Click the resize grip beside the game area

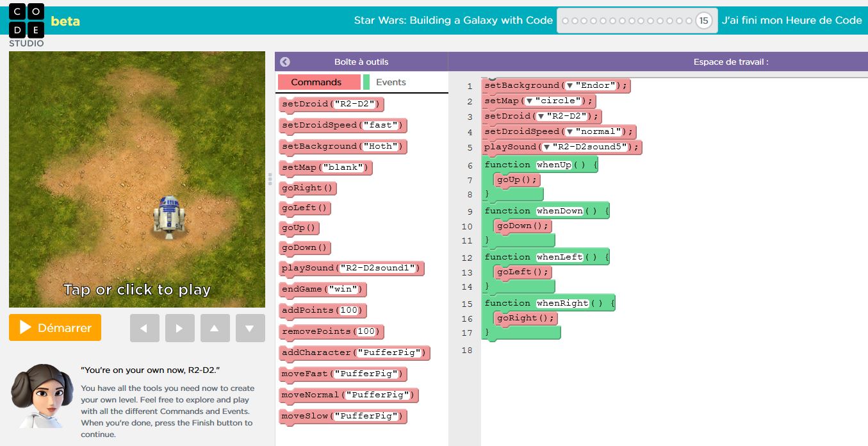[x=270, y=179]
